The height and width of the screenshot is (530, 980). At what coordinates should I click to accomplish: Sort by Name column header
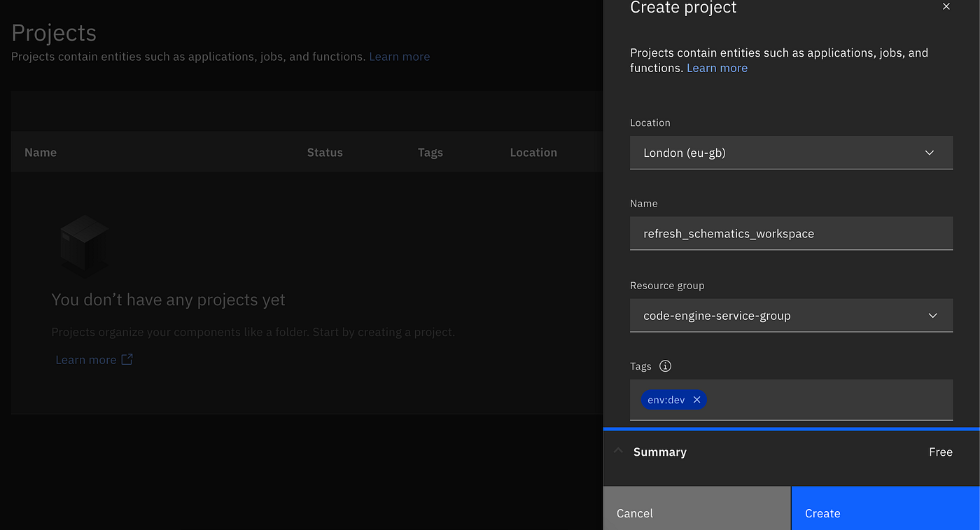(x=41, y=153)
